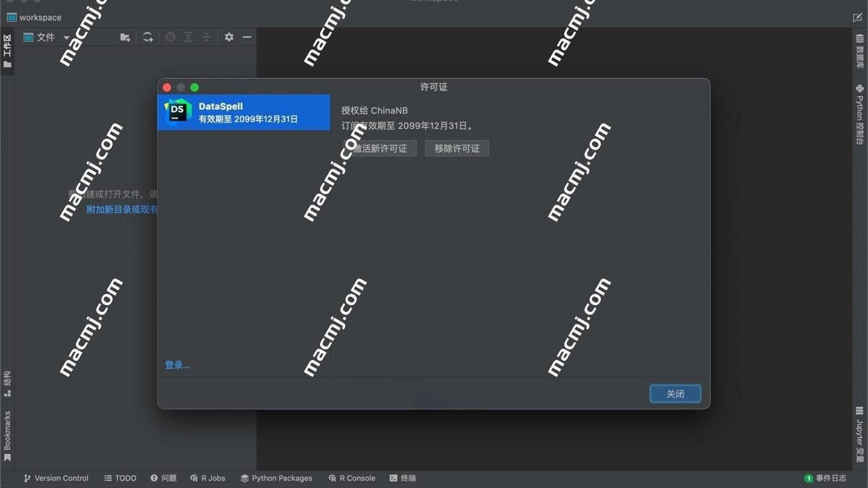Click the 订阅有效期至 2099年12月31日 text

[407, 125]
